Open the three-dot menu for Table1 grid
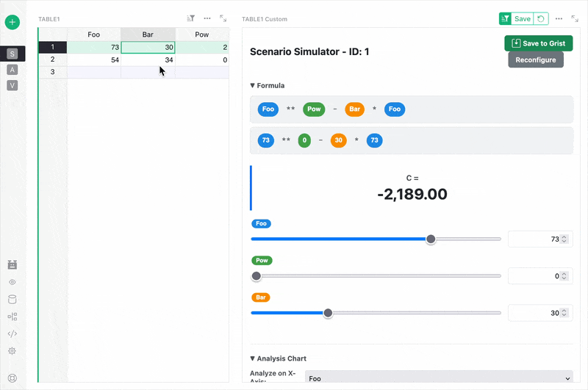Viewport: 588px width, 390px height. click(x=207, y=18)
